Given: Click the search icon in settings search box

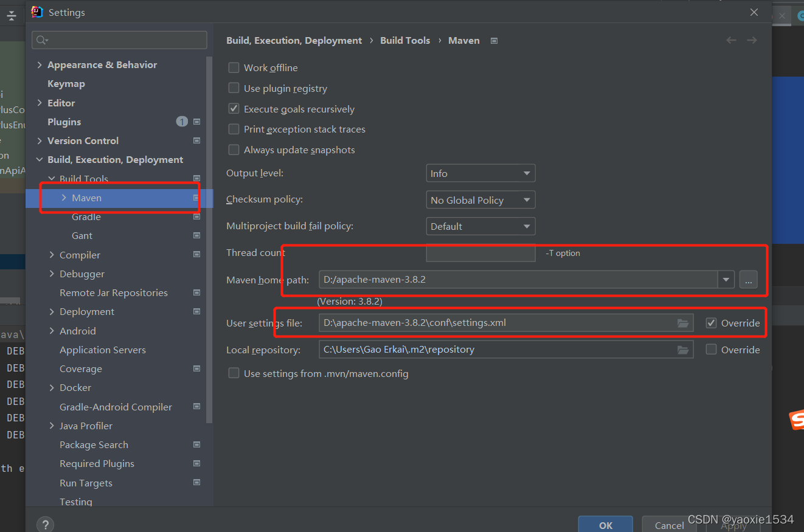Looking at the screenshot, I should tap(41, 40).
